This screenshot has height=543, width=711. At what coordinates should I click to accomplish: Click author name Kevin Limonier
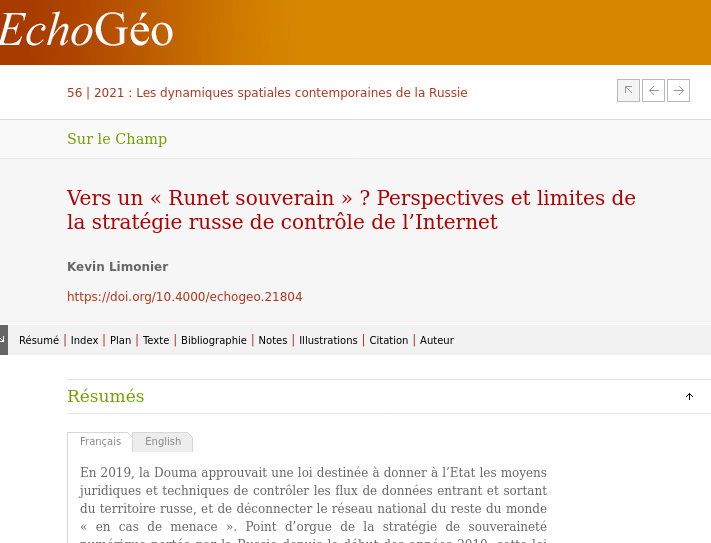click(x=117, y=267)
